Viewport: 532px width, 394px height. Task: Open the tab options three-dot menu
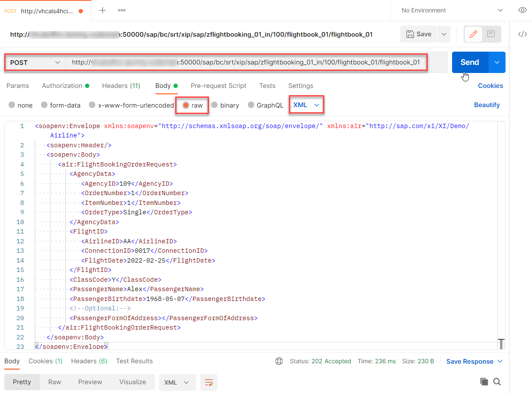[x=122, y=10]
